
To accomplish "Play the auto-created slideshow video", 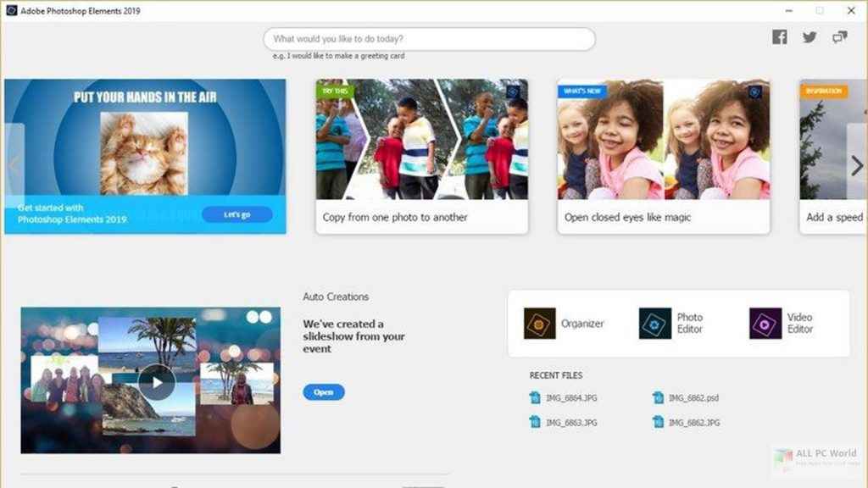I will 157,382.
